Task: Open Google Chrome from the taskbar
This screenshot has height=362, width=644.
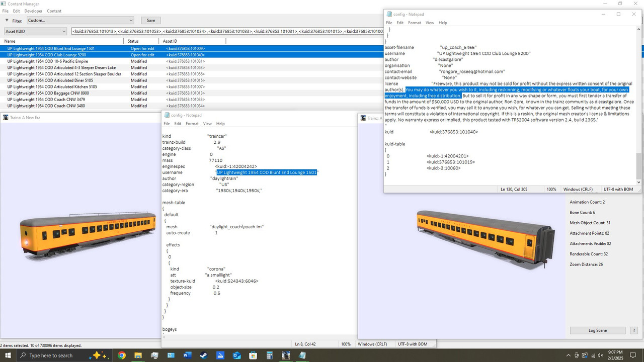Action: [x=121, y=355]
